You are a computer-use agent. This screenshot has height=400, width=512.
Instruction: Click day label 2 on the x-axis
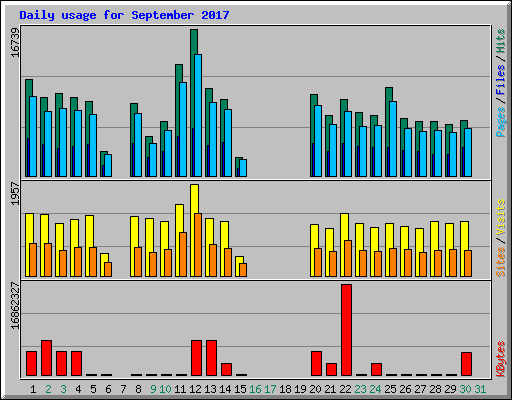pyautogui.click(x=48, y=389)
